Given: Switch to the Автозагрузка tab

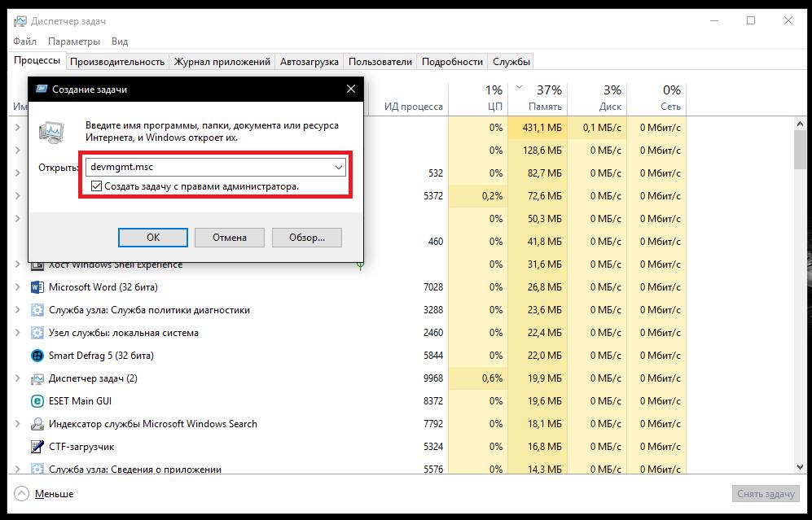Looking at the screenshot, I should tap(309, 62).
